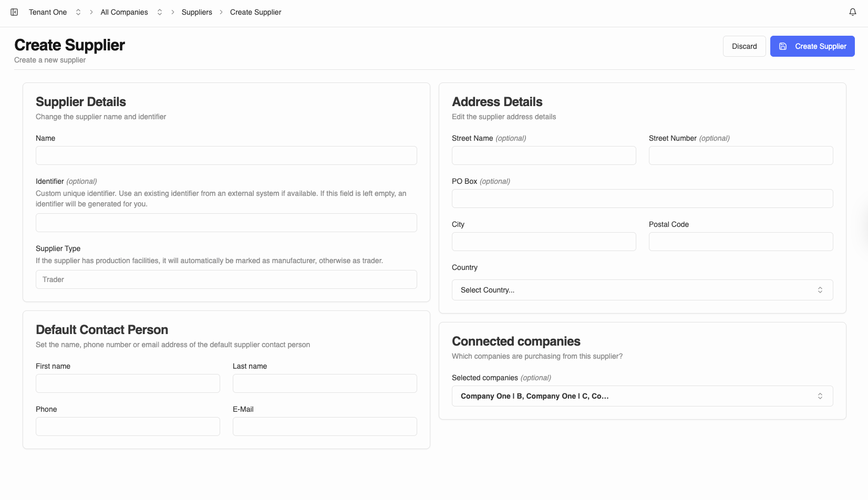Screen dimensions: 868x500
Task: Open the Selected companies dropdown
Action: [642, 396]
